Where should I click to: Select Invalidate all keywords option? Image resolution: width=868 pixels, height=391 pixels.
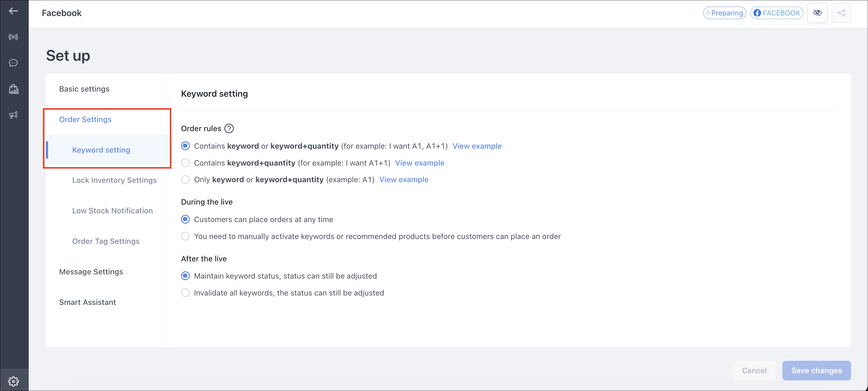(185, 293)
